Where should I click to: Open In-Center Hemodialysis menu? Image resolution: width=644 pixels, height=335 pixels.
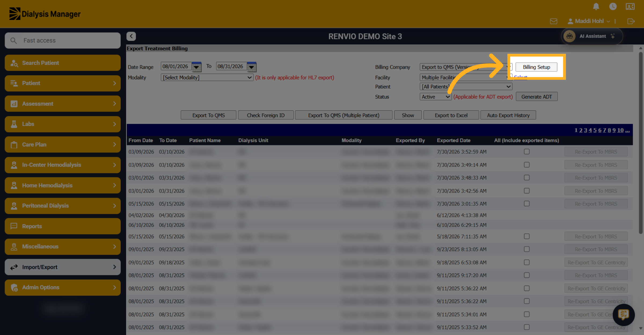[x=63, y=165]
